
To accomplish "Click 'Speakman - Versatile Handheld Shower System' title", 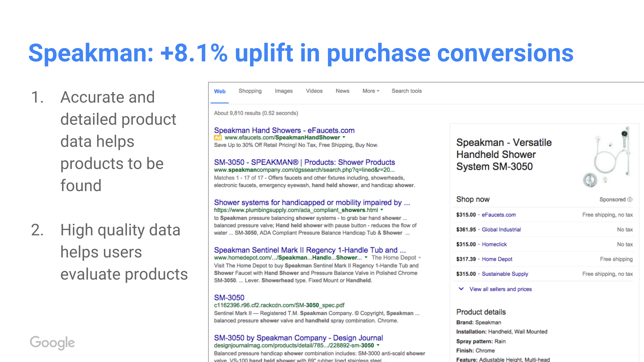I will pos(504,154).
